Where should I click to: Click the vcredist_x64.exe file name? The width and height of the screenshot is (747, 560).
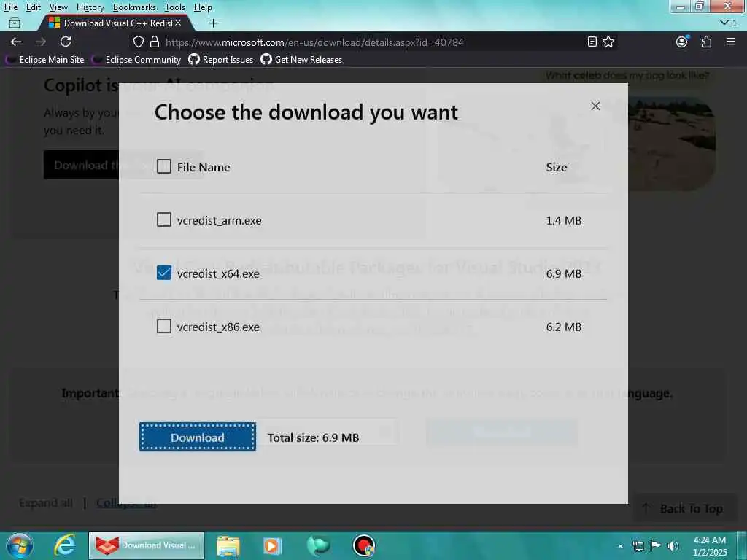(218, 274)
